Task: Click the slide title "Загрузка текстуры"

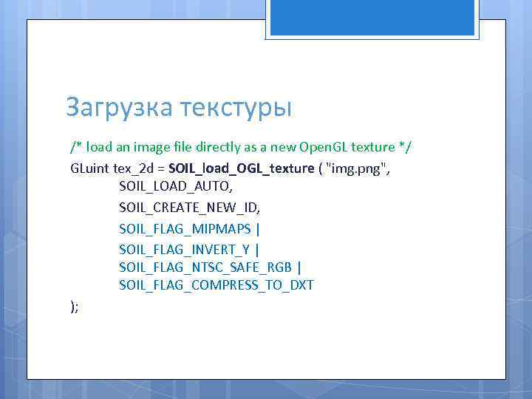Action: pyautogui.click(x=179, y=108)
